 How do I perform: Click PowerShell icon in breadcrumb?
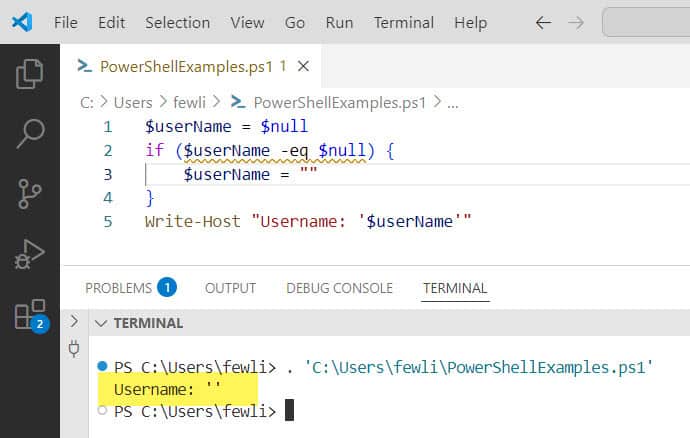(x=238, y=102)
